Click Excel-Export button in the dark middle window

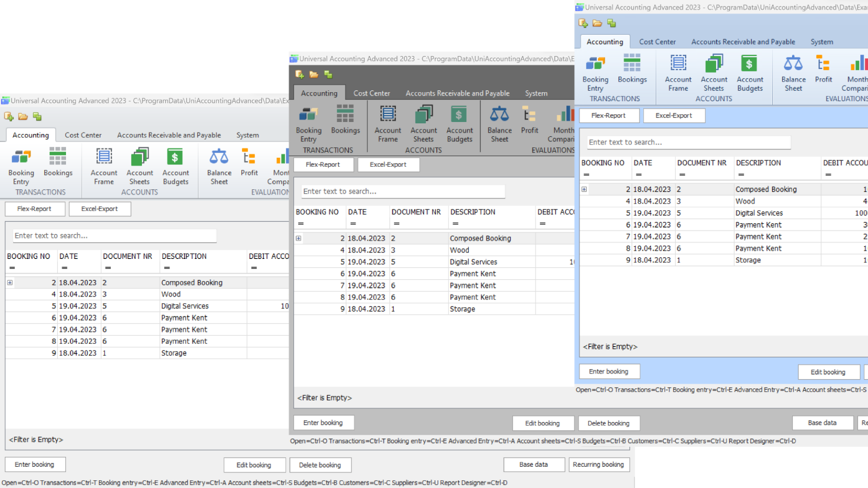point(388,164)
